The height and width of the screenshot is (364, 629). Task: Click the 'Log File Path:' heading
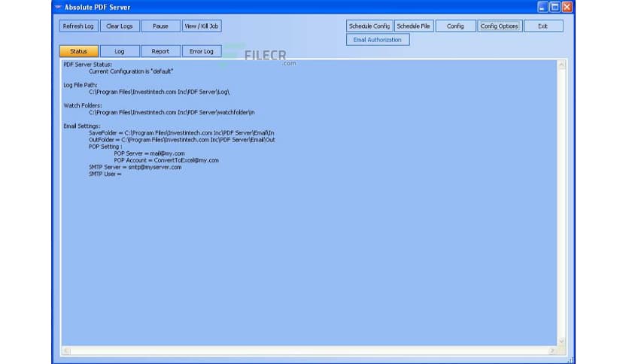(x=81, y=85)
